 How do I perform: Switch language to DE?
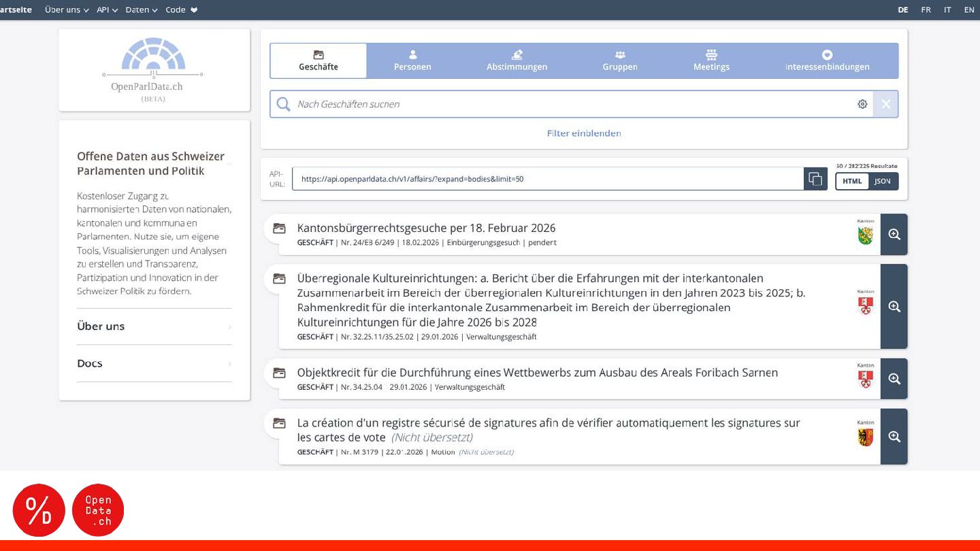903,10
